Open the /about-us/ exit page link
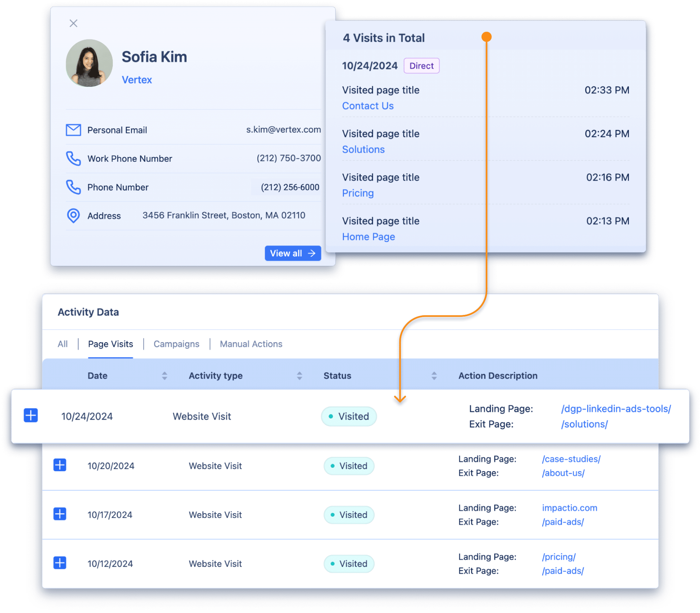700x613 pixels. pos(563,473)
